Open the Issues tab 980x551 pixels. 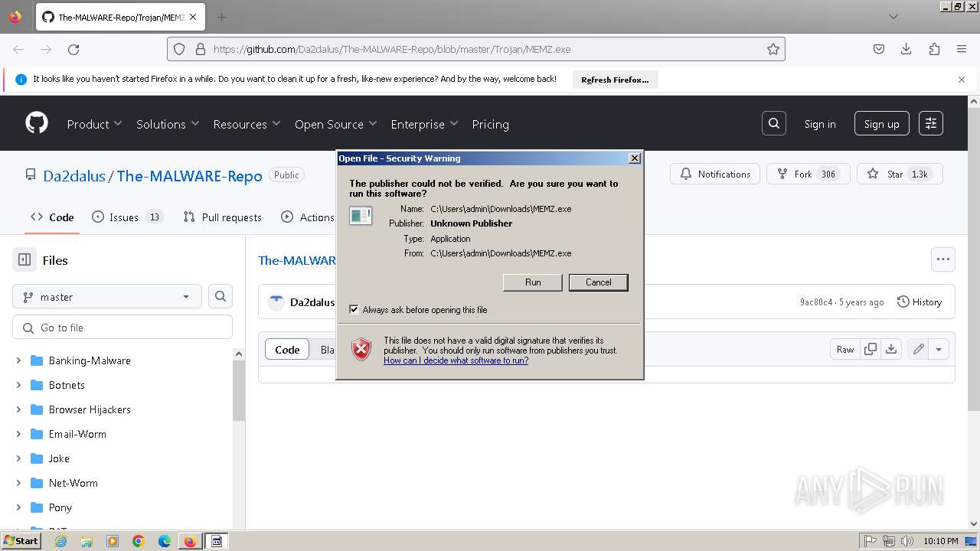[x=127, y=217]
